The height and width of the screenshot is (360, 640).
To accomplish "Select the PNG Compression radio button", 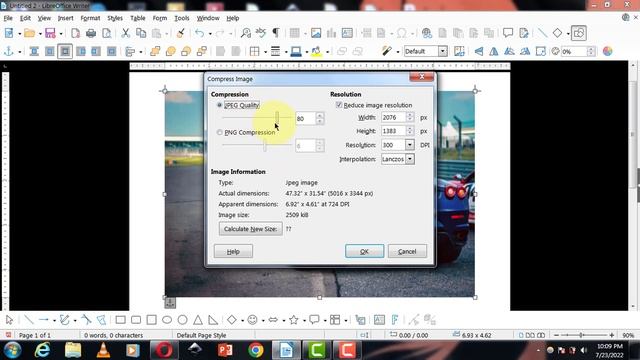I will click(x=220, y=132).
